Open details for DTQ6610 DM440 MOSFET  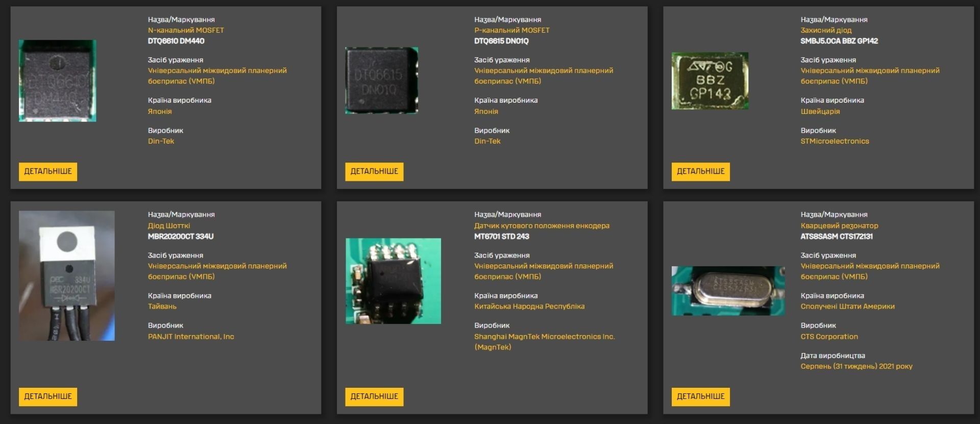[48, 172]
